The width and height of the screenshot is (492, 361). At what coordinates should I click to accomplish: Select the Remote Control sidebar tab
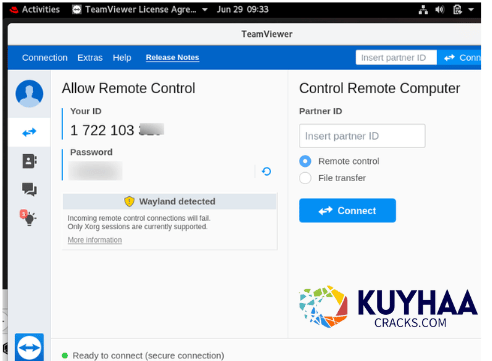point(29,132)
